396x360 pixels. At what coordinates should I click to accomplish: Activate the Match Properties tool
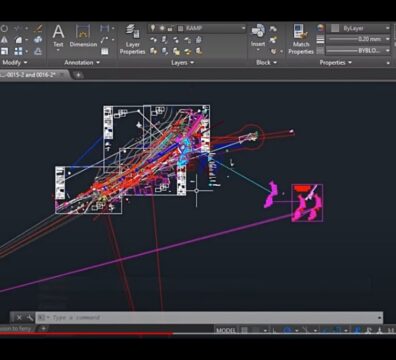[x=301, y=39]
